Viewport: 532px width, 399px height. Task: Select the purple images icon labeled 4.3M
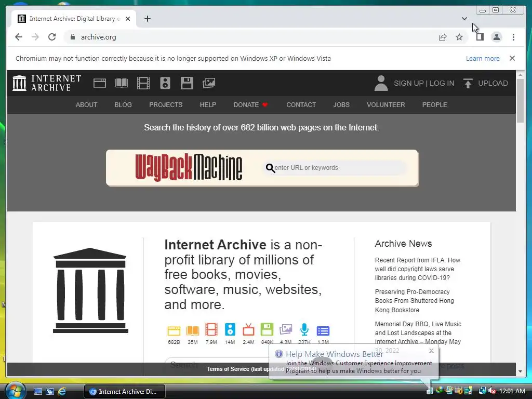(x=286, y=329)
